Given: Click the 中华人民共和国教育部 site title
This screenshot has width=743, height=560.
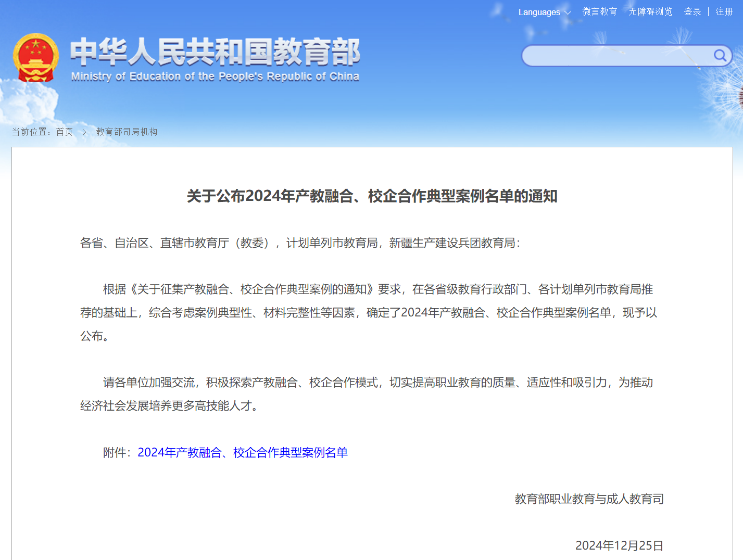Looking at the screenshot, I should pos(215,52).
